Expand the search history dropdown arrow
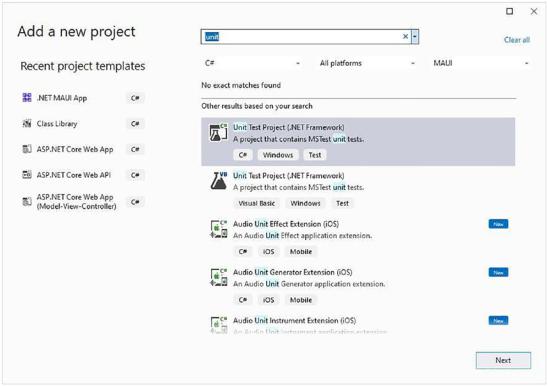This screenshot has height=386, width=548. 415,37
